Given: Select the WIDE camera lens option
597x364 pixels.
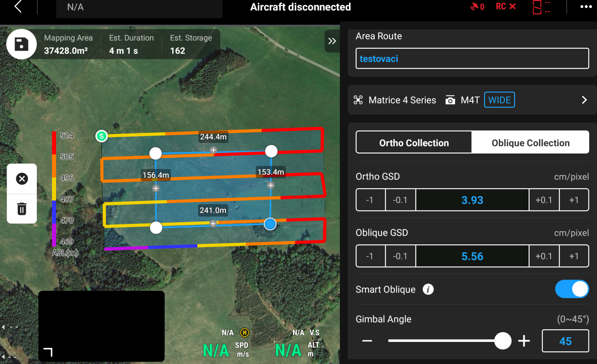Looking at the screenshot, I should (x=499, y=100).
